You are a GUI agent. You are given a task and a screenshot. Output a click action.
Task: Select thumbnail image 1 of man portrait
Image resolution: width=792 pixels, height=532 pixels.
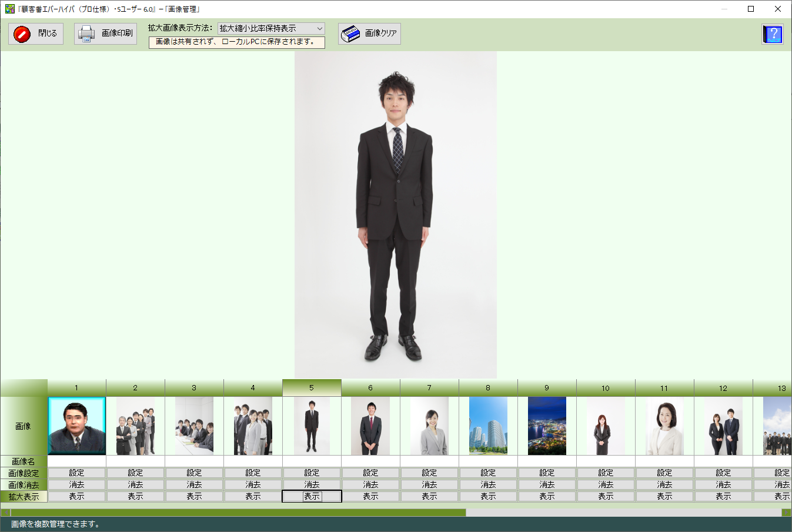click(77, 426)
